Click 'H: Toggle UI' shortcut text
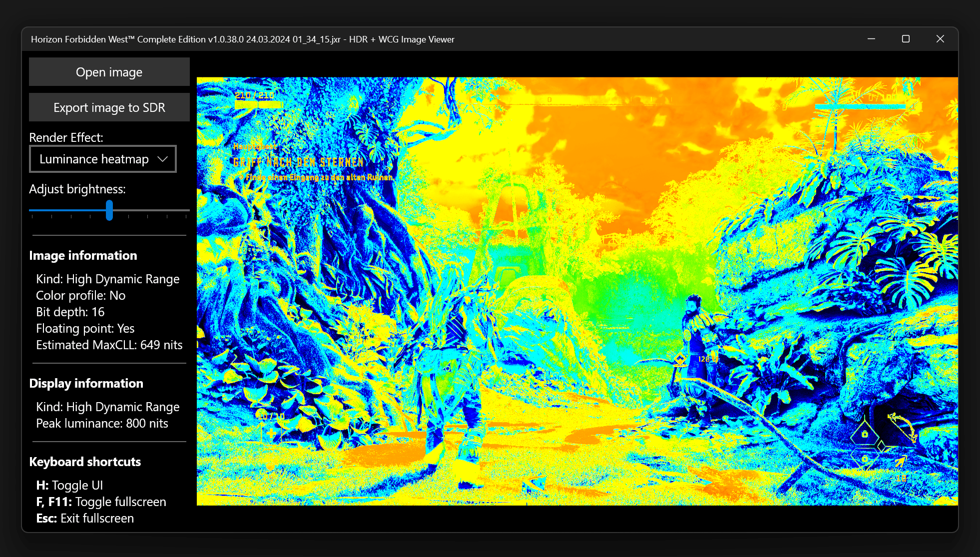Viewport: 980px width, 557px height. point(69,485)
